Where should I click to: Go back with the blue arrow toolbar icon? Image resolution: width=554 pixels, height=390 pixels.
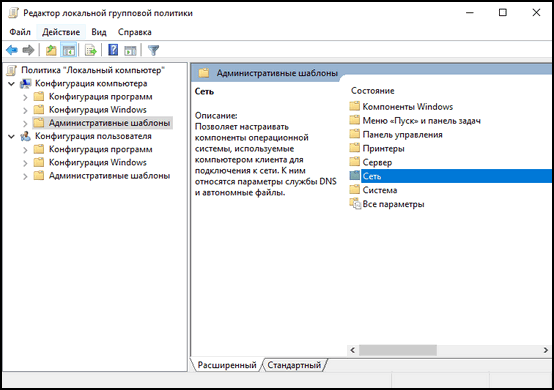12,50
